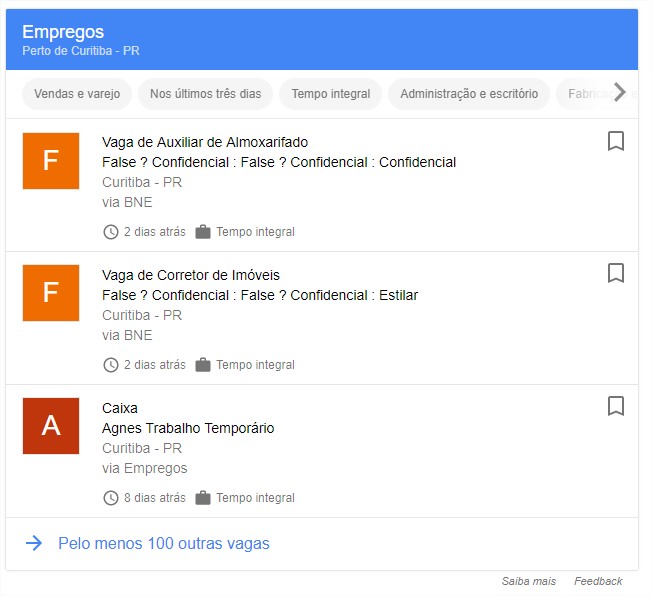Expand more filter chips with right chevron
This screenshot has width=652, height=596.
[x=620, y=92]
